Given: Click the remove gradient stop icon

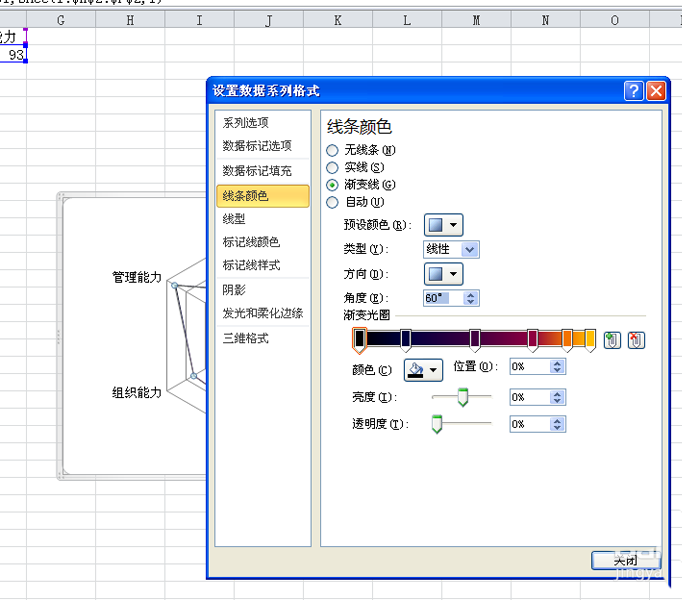Looking at the screenshot, I should point(636,340).
